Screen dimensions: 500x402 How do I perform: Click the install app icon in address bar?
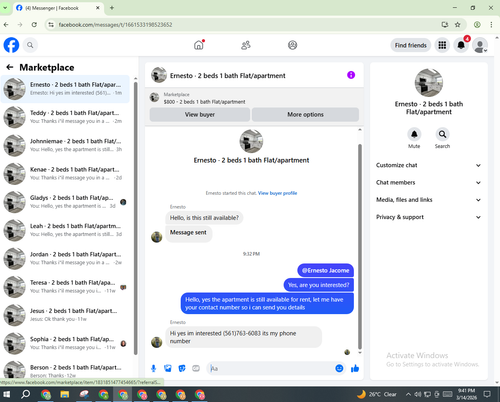tap(445, 25)
